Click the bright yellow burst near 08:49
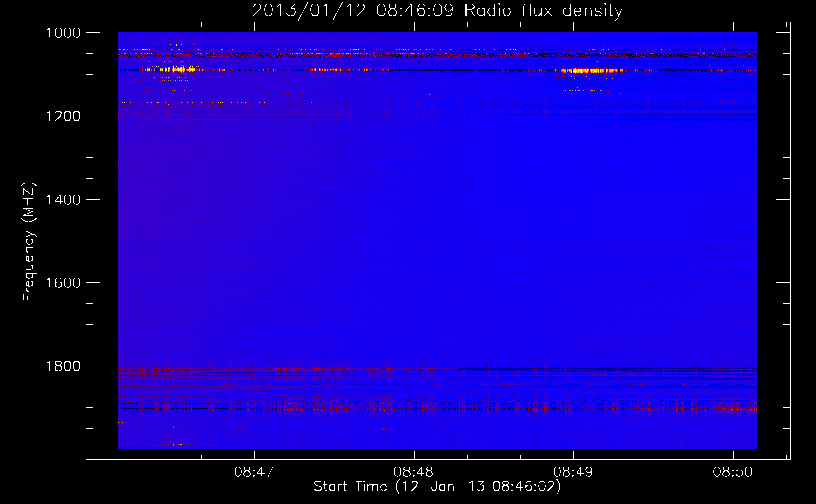Viewport: 816px width, 504px height. [x=589, y=71]
